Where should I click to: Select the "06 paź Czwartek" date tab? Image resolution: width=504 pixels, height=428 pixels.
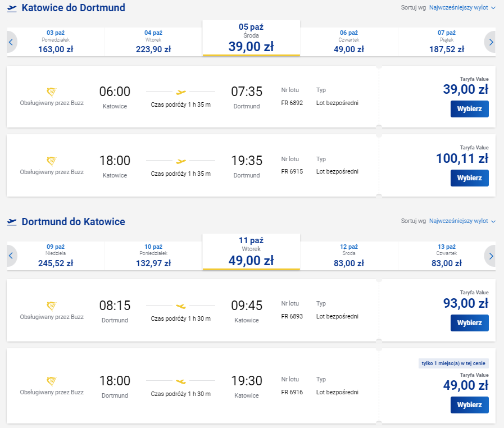tap(349, 40)
